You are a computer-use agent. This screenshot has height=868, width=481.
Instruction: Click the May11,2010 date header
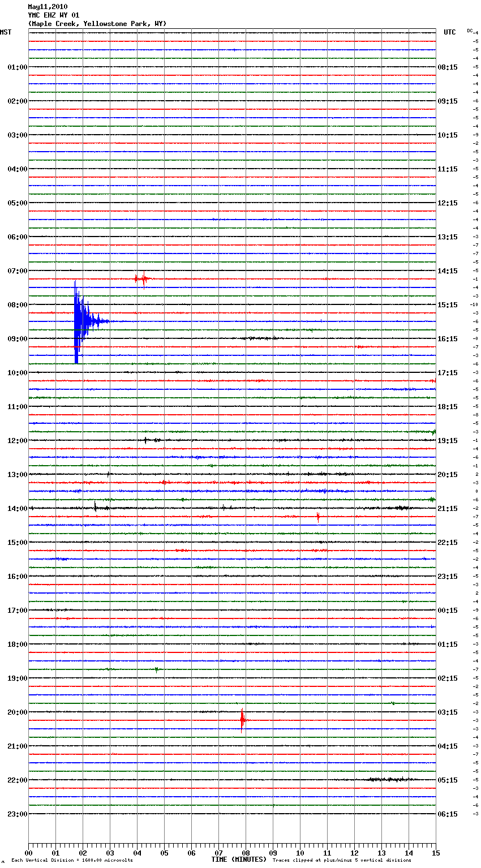(x=48, y=7)
